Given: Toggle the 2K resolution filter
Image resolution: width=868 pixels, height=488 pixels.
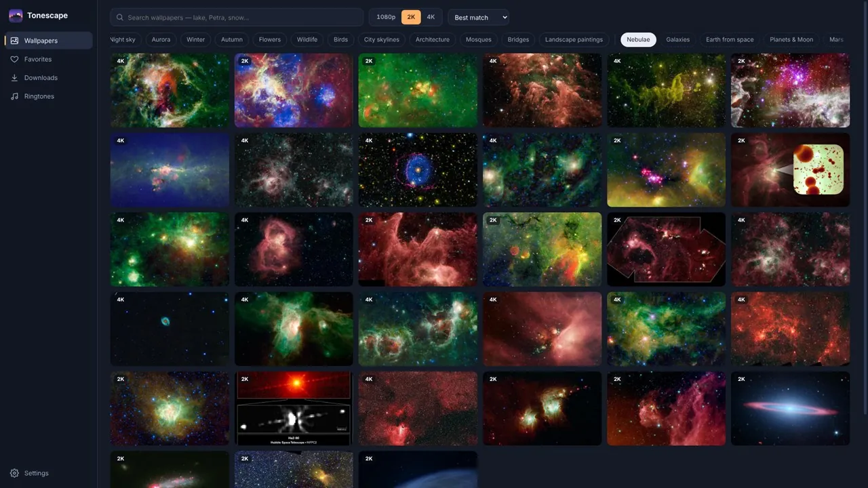Looking at the screenshot, I should click(411, 17).
